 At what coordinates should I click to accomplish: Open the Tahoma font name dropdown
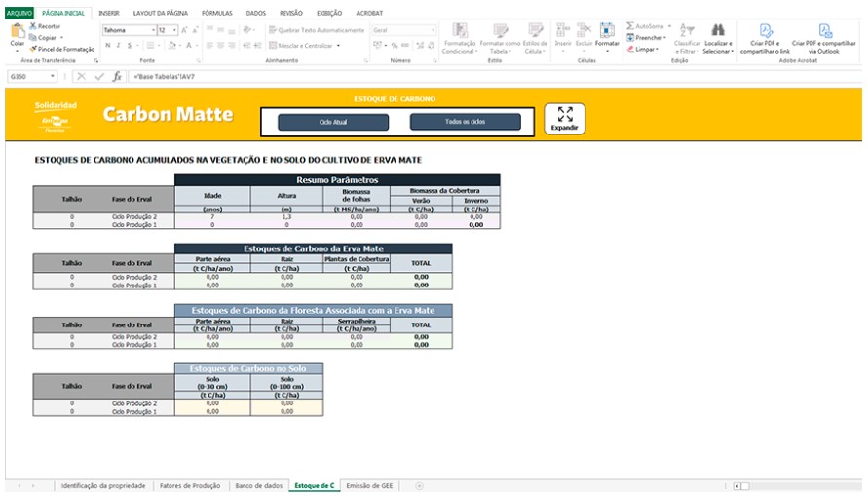point(153,30)
